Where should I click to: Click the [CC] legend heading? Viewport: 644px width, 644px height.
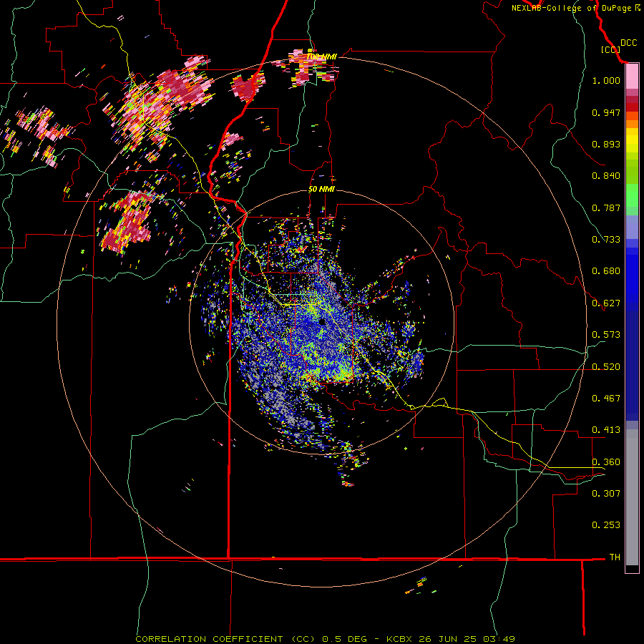pos(610,49)
